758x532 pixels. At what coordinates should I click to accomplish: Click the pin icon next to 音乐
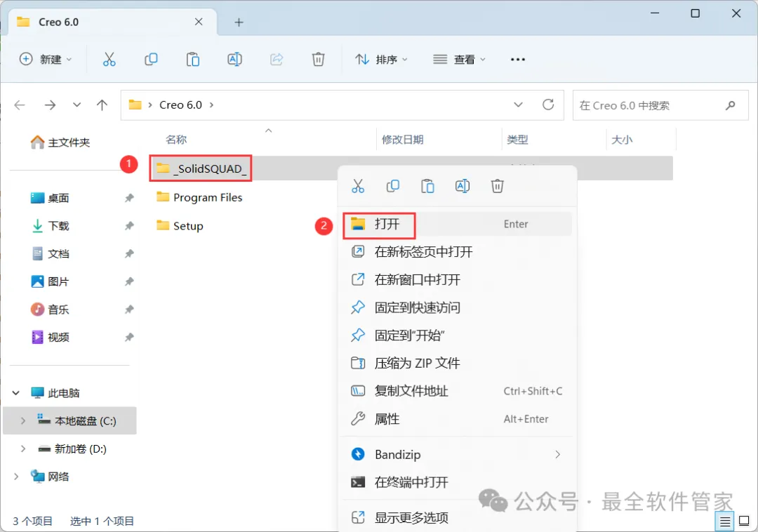pos(129,310)
